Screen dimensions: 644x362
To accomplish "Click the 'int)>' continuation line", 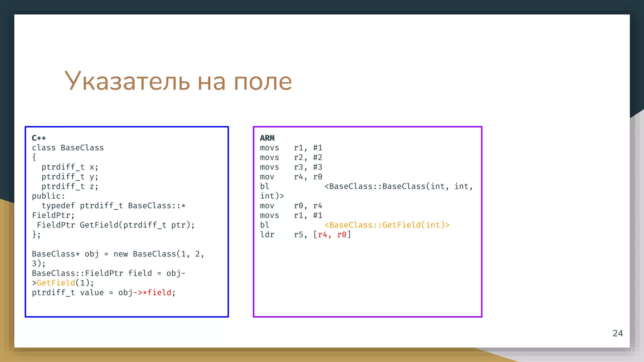I will (272, 196).
